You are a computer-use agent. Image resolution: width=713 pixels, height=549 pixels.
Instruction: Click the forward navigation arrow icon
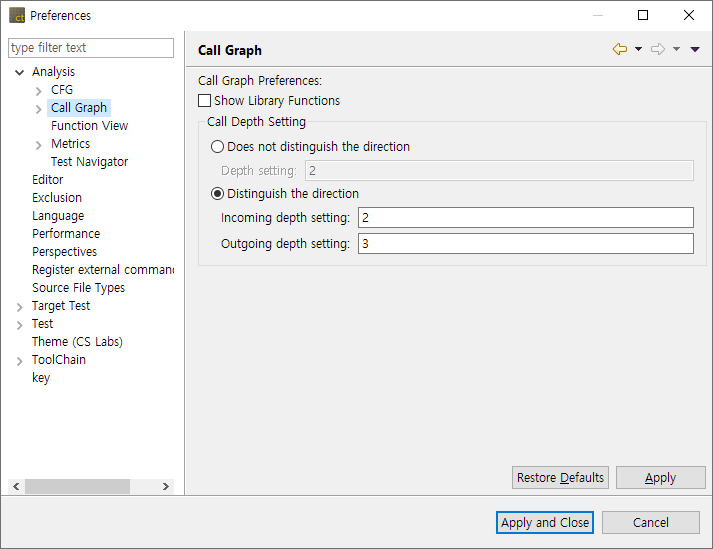coord(657,50)
